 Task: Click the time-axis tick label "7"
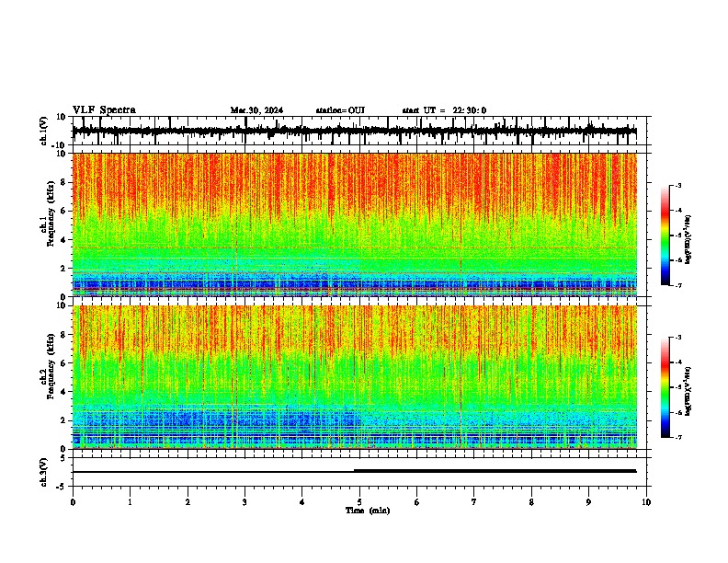[x=474, y=502]
